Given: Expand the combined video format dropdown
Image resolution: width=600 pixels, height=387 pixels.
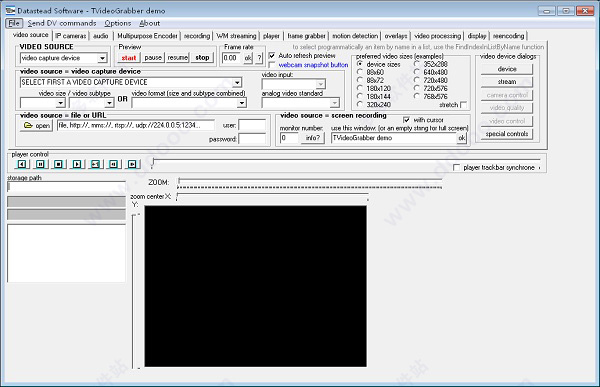Looking at the screenshot, I should coord(242,103).
